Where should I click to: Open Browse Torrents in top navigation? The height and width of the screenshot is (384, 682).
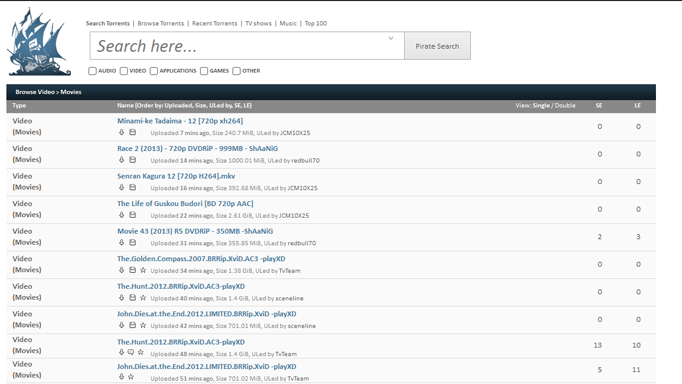(160, 23)
